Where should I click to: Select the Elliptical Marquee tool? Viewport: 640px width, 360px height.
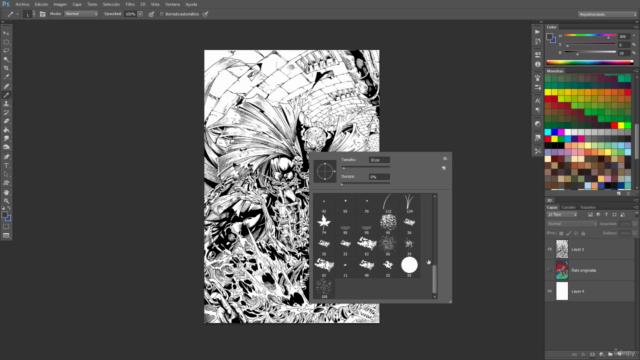[6, 42]
